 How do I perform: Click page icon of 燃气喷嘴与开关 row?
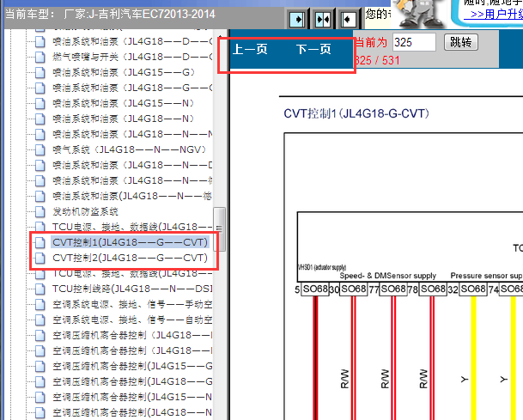pyautogui.click(x=40, y=57)
